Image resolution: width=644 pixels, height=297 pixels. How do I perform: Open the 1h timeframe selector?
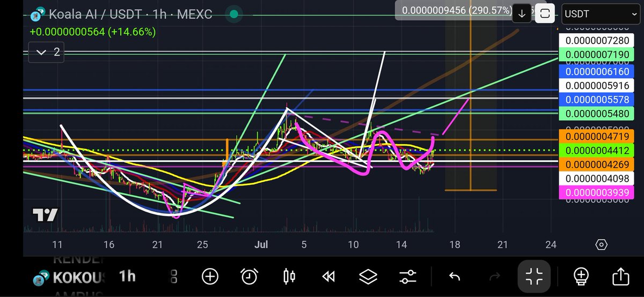click(x=127, y=276)
